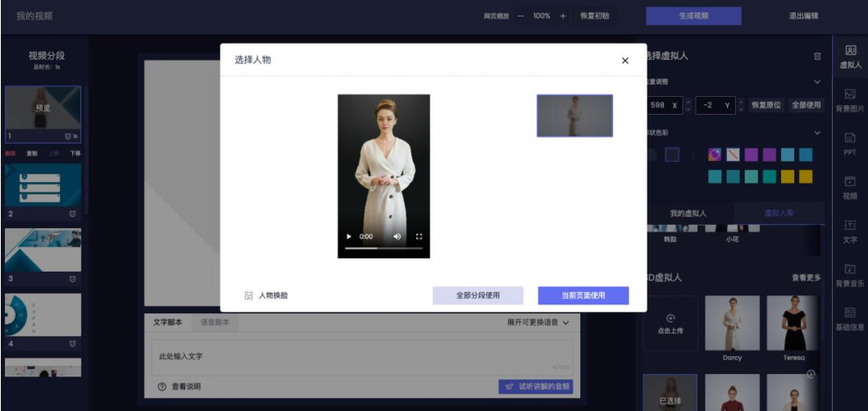This screenshot has height=411, width=868.
Task: Select the square shape option
Action: tap(672, 154)
